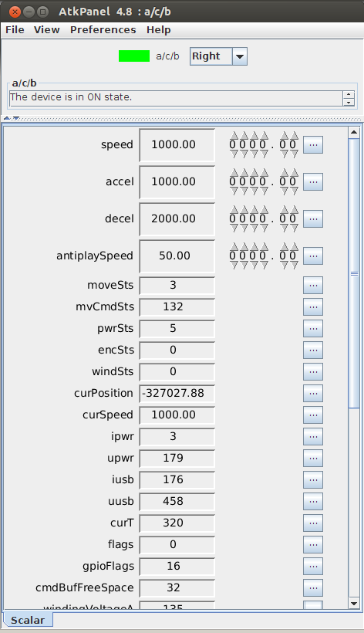Open the ellipsis button beside curT
Screen dimensions: 364x633
pyautogui.click(x=313, y=523)
